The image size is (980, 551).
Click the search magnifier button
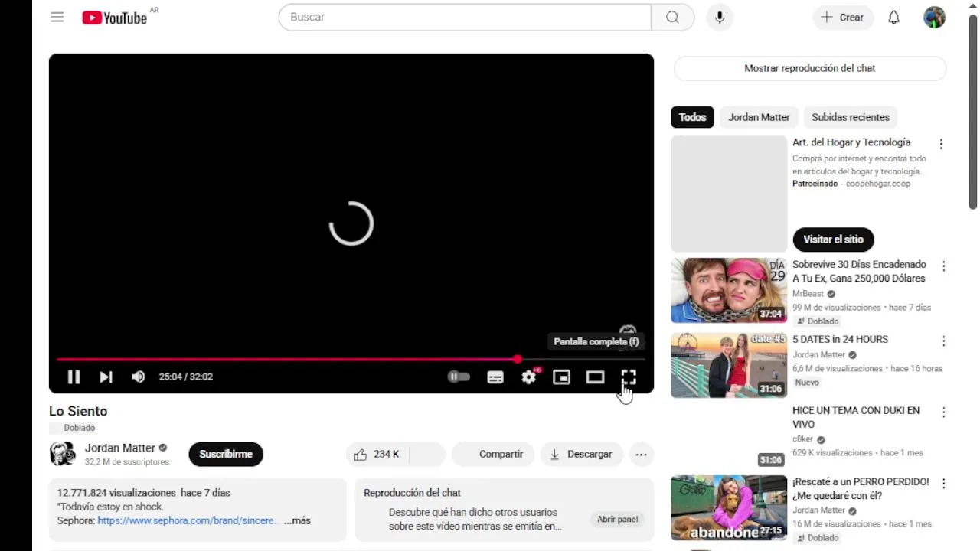(x=672, y=17)
